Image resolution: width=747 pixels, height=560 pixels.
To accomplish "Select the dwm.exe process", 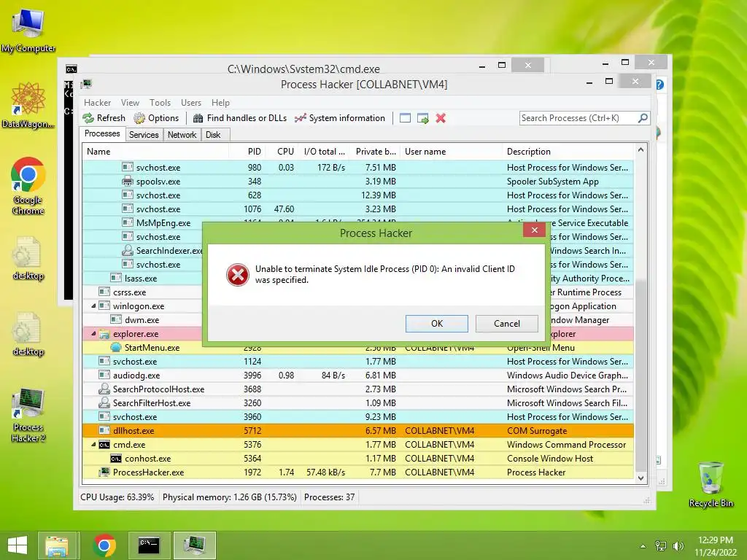I will click(x=142, y=319).
